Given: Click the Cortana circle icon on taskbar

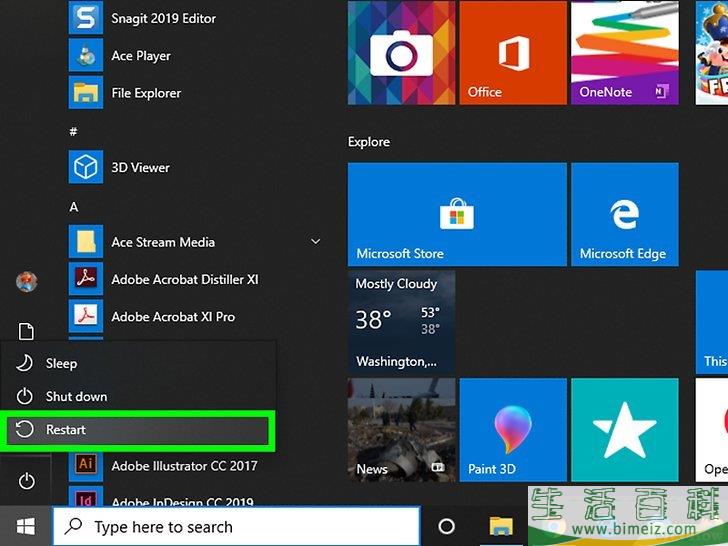Looking at the screenshot, I should (447, 526).
